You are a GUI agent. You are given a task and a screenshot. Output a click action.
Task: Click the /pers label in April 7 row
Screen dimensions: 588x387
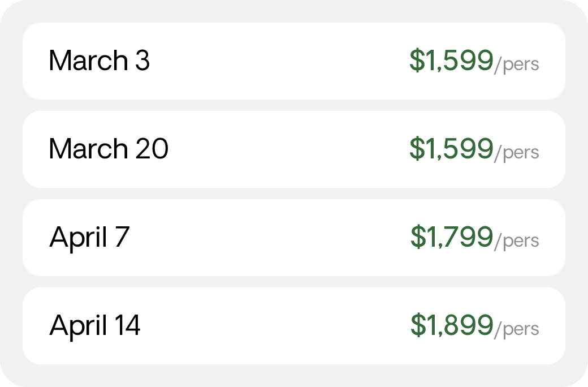point(517,241)
